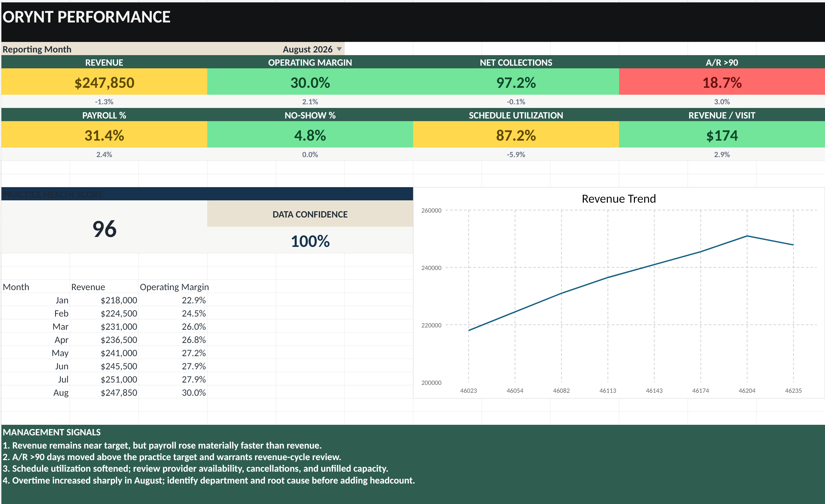Image resolution: width=825 pixels, height=504 pixels.
Task: Select the Aug row $247,850 revenue cell
Action: coord(104,392)
